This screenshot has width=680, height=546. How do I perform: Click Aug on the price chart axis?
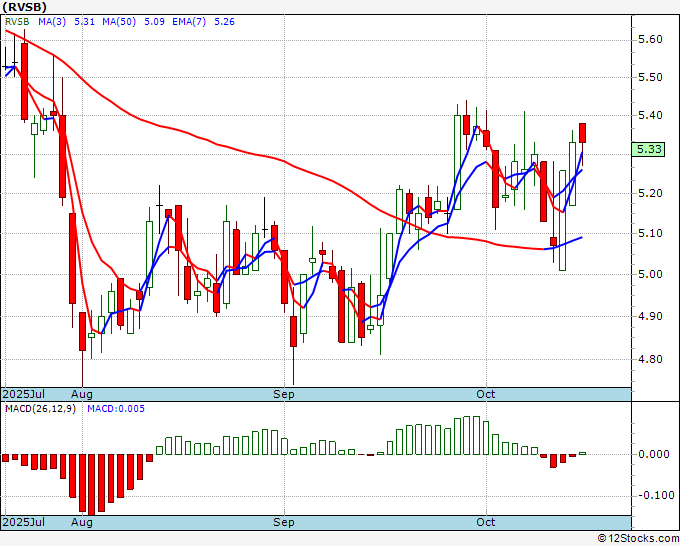point(82,394)
